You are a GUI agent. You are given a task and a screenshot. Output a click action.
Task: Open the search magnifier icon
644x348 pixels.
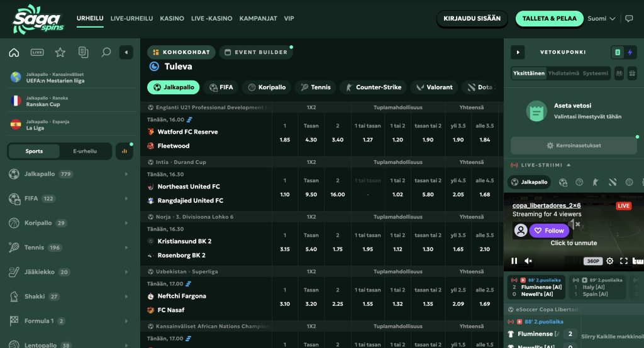coord(106,52)
